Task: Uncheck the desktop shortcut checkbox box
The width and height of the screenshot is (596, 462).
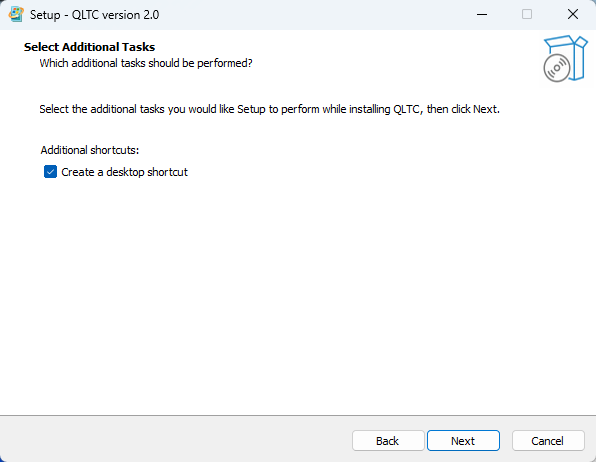Action: coord(51,172)
